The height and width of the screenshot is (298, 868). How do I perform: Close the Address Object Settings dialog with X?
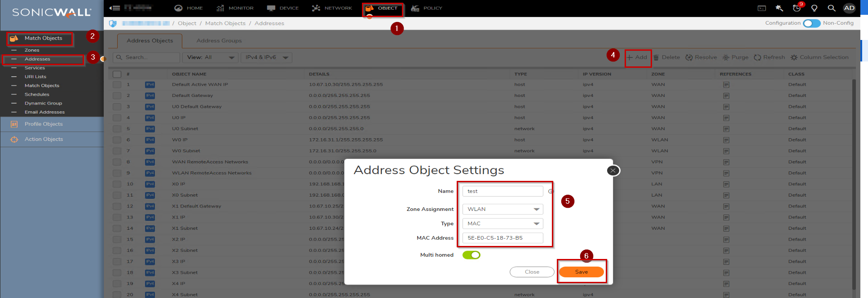[x=613, y=171]
